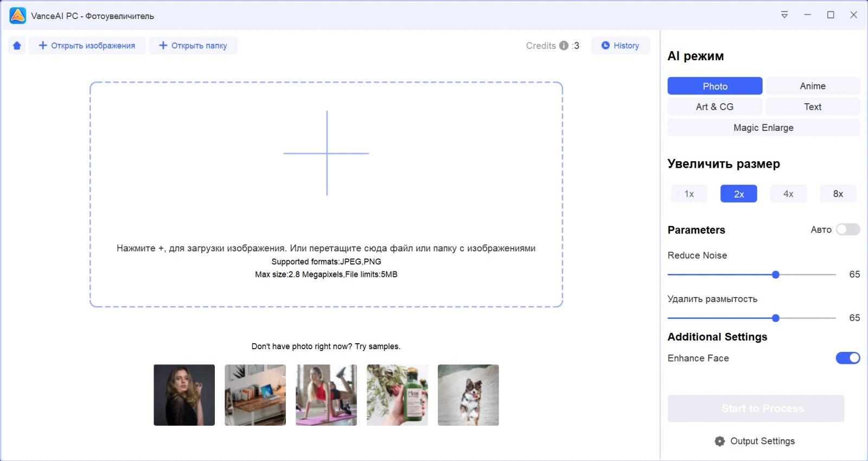868x461 pixels.
Task: Pick the woman portrait sample image
Action: click(x=184, y=395)
